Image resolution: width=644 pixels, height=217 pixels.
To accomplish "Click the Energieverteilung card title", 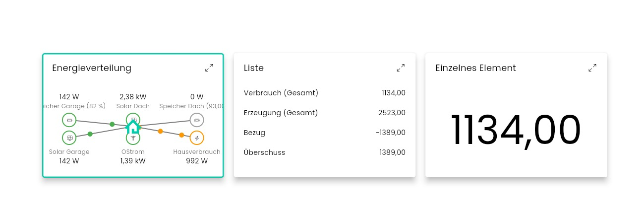I will pyautogui.click(x=92, y=68).
